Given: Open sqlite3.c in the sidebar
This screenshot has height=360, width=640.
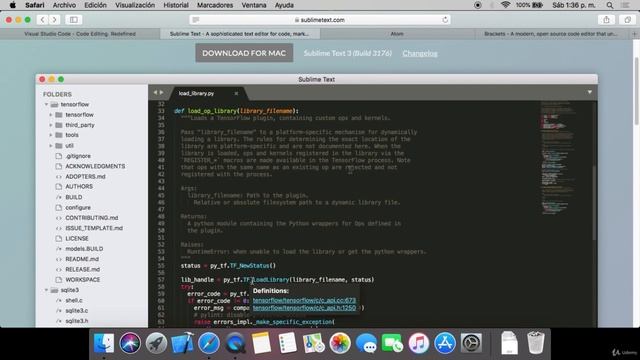Looking at the screenshot, I should 76,311.
